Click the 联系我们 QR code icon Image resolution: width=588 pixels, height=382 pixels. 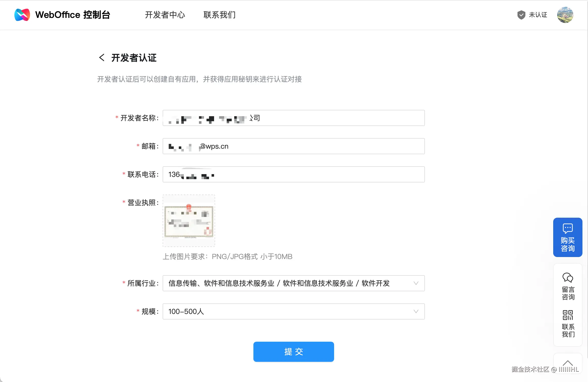tap(568, 315)
